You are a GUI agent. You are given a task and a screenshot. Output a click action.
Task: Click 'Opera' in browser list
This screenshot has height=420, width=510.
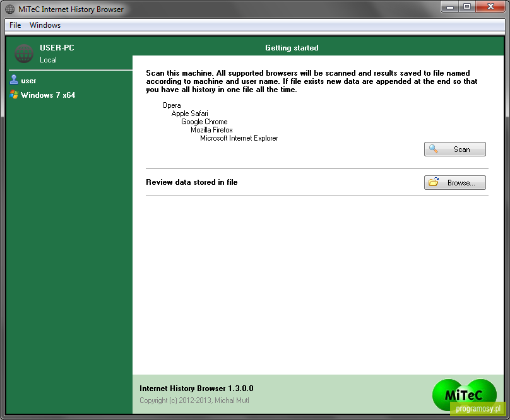pos(172,105)
